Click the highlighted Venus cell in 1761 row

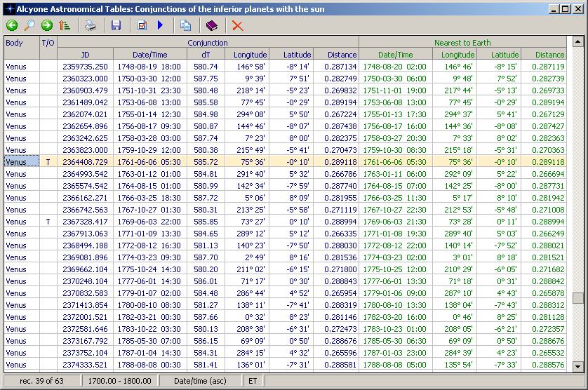coord(21,161)
